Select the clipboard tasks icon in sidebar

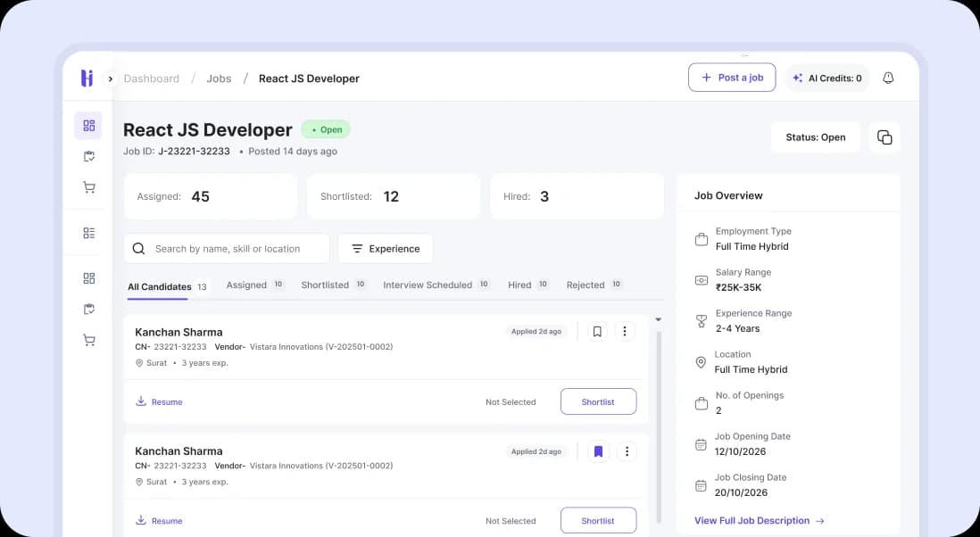click(x=87, y=156)
